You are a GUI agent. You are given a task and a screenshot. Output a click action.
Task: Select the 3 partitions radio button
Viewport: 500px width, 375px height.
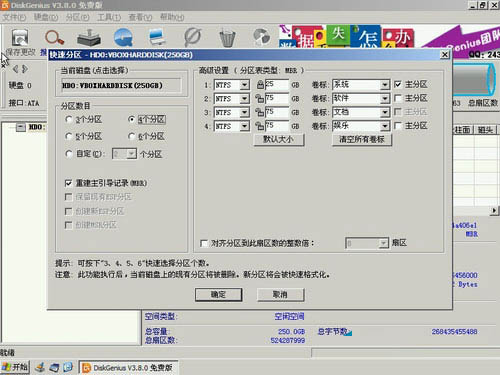69,119
